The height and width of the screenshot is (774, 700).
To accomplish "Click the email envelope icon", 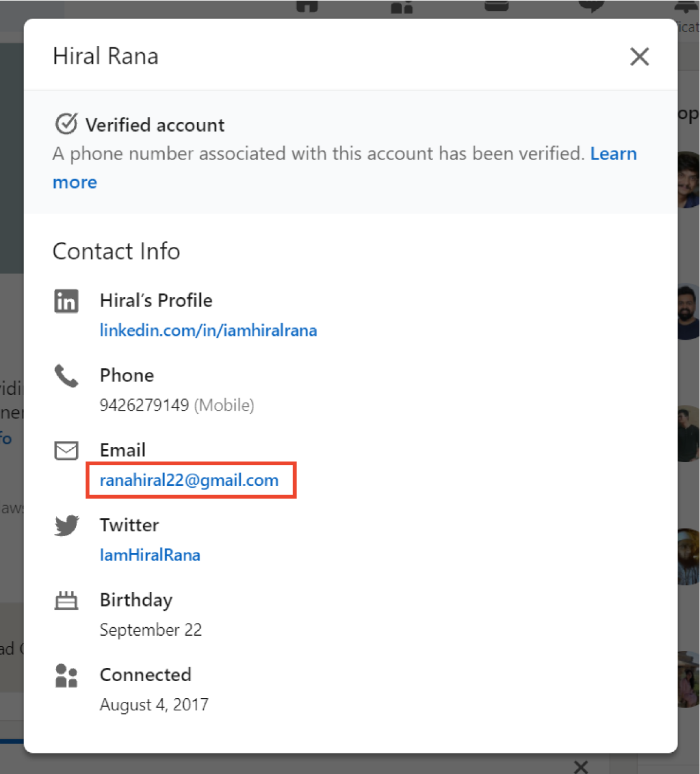I will click(x=67, y=450).
